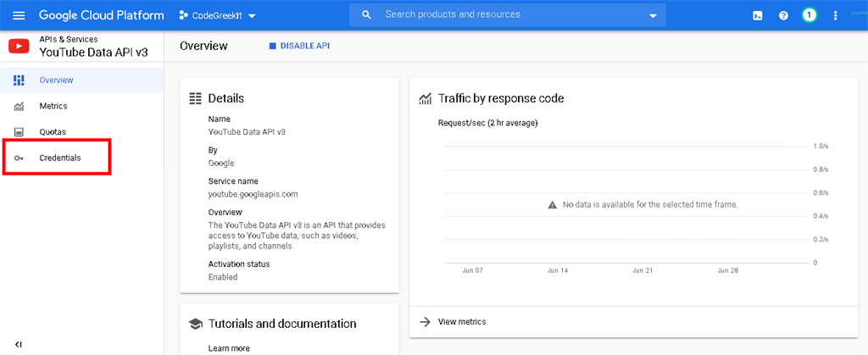Click the Traffic by response code title

point(501,98)
